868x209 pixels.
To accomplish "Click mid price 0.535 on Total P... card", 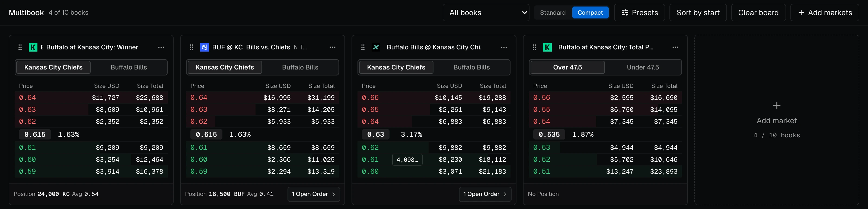I will (x=549, y=134).
